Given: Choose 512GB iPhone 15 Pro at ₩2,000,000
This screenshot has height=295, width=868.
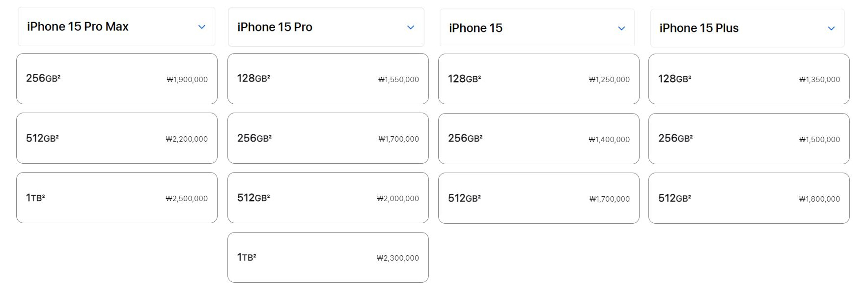Looking at the screenshot, I should (x=328, y=198).
